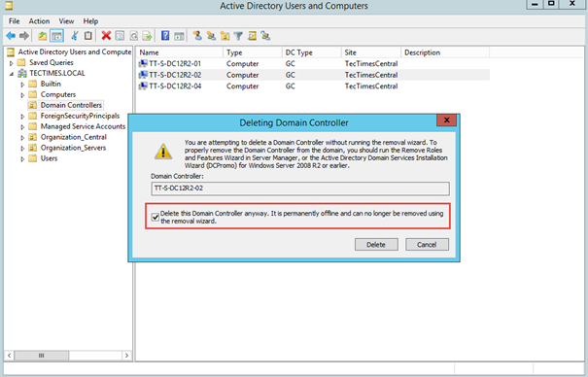The image size is (588, 377).
Task: Select the Organization_Central tree node
Action: [x=74, y=137]
